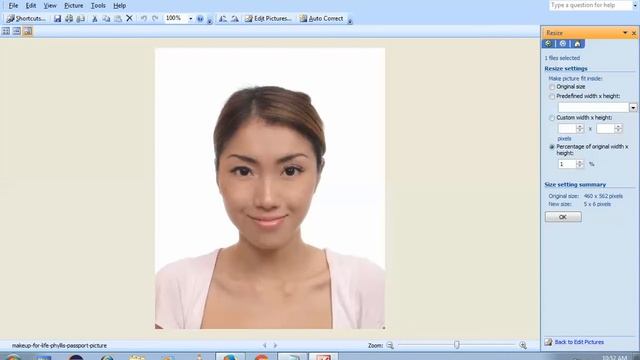Click the file name 'makeup-for-life-phyllis-passport-picture'
Screen dimensions: 640x360
(59, 346)
